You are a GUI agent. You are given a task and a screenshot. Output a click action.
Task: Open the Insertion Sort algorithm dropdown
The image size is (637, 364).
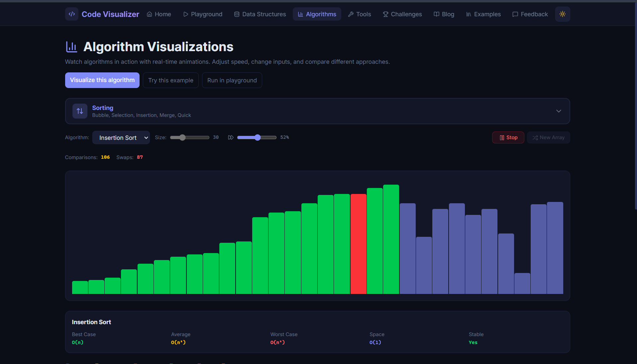[121, 137]
